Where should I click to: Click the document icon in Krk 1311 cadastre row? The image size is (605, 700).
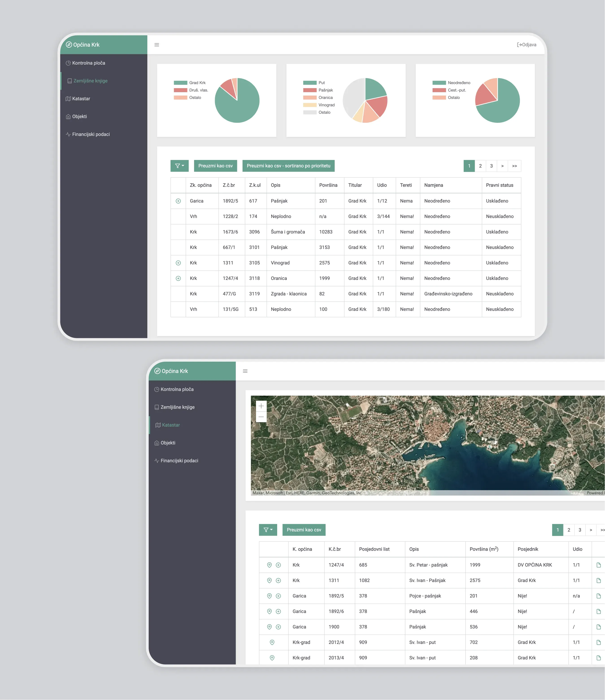click(x=598, y=580)
